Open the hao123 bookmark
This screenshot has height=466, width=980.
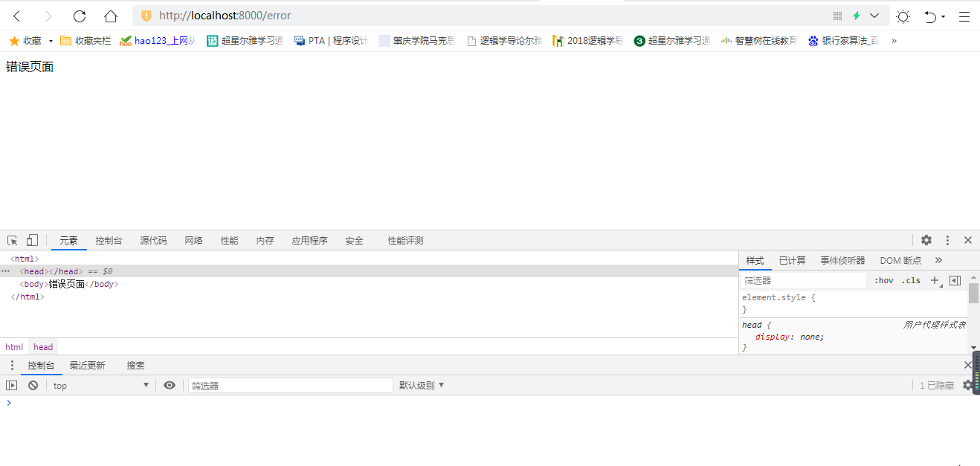(x=158, y=41)
